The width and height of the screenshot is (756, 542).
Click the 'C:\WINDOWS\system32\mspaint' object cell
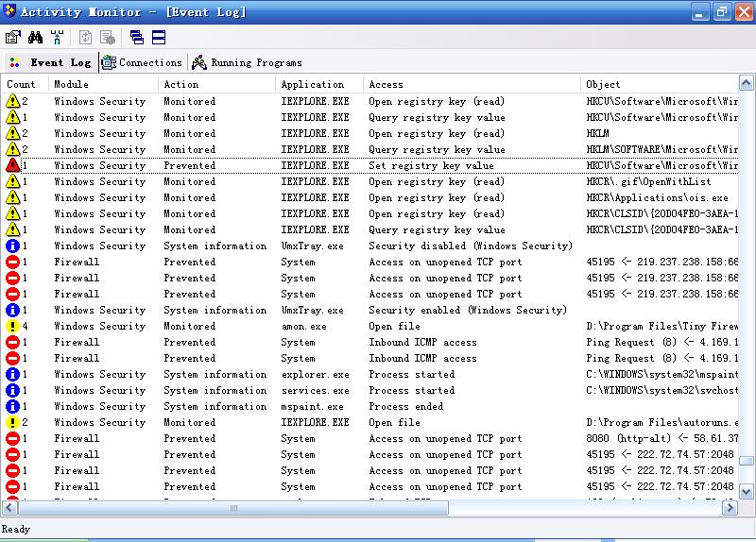pyautogui.click(x=661, y=374)
